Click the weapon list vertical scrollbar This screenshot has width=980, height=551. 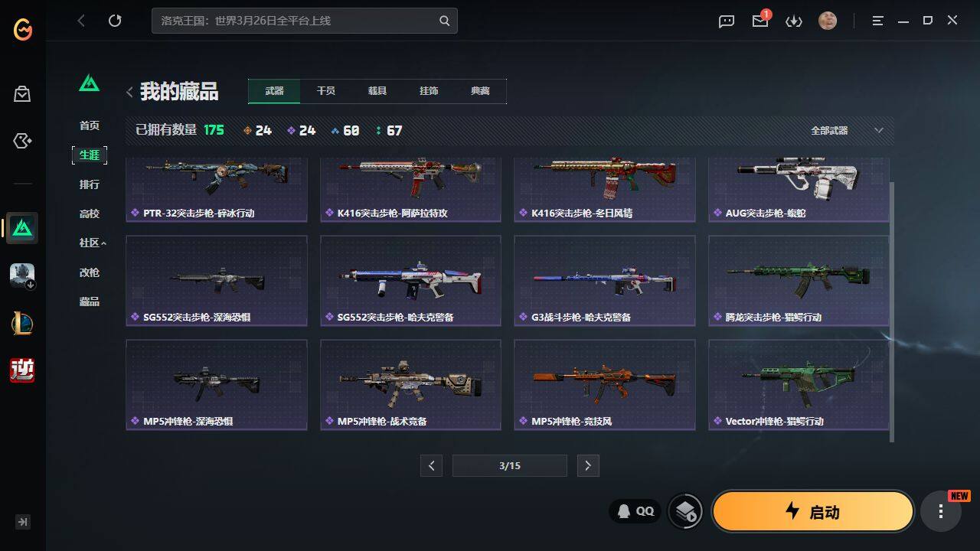tap(892, 311)
